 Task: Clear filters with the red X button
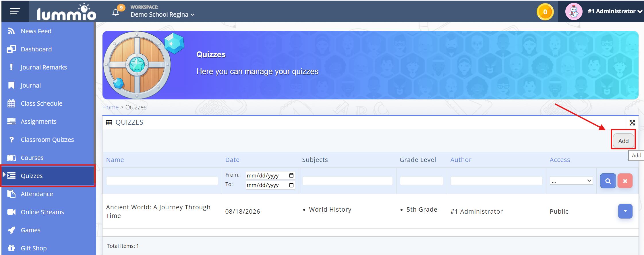(x=625, y=181)
